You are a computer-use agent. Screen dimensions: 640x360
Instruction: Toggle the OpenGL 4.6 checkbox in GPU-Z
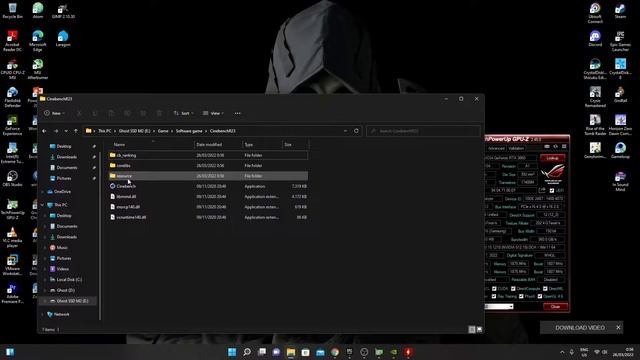click(x=540, y=296)
